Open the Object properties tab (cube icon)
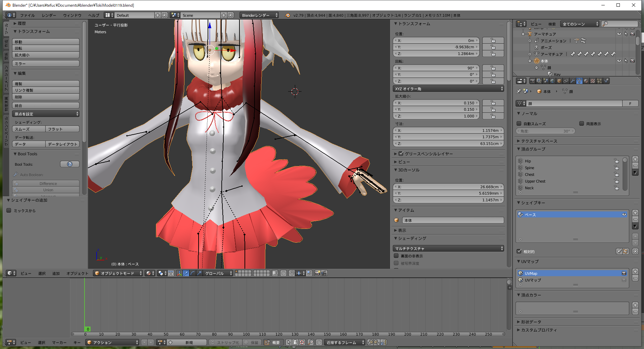 pyautogui.click(x=559, y=81)
